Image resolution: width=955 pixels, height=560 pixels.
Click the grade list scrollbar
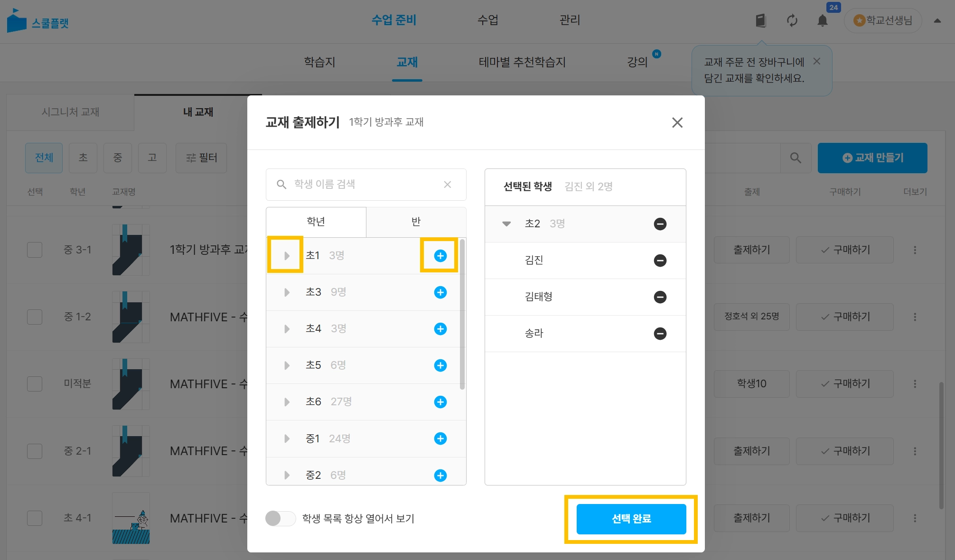coord(462,314)
